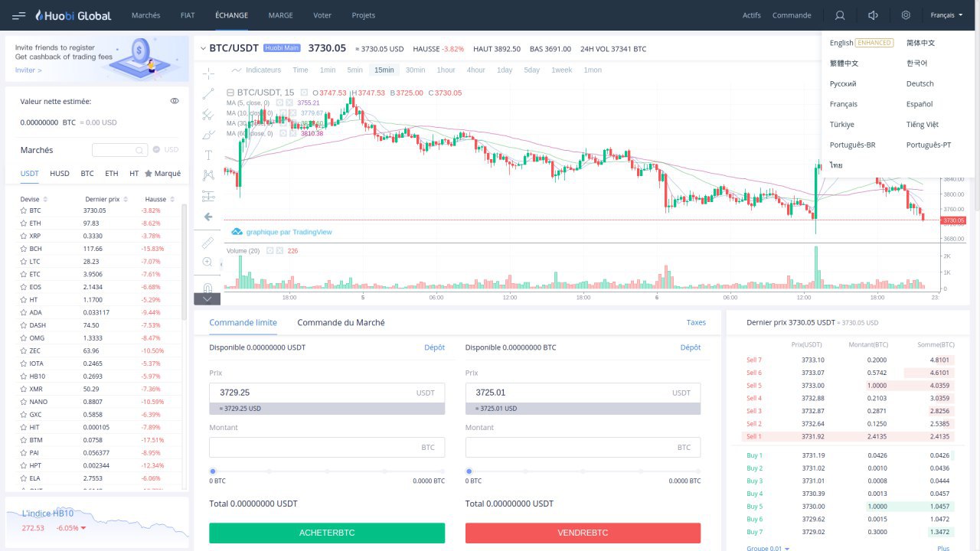Image resolution: width=980 pixels, height=551 pixels.
Task: Click the markets list scrollbar
Action: click(x=184, y=262)
